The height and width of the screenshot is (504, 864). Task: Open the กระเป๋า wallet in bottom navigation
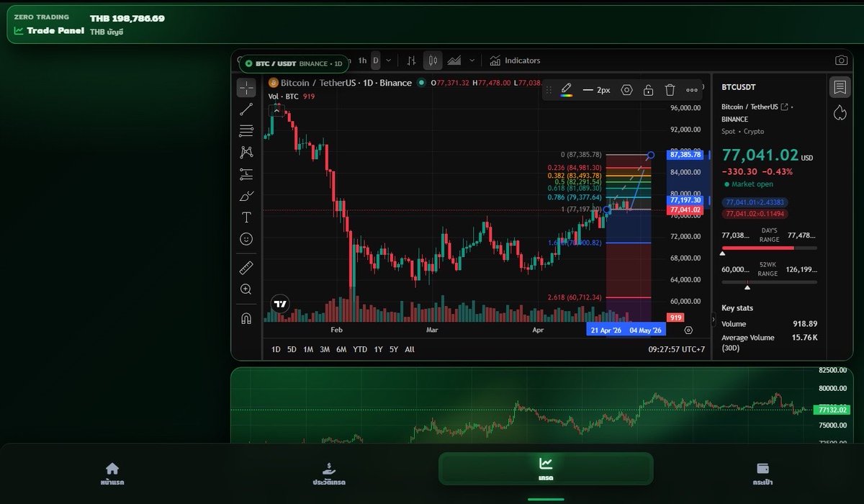[763, 472]
